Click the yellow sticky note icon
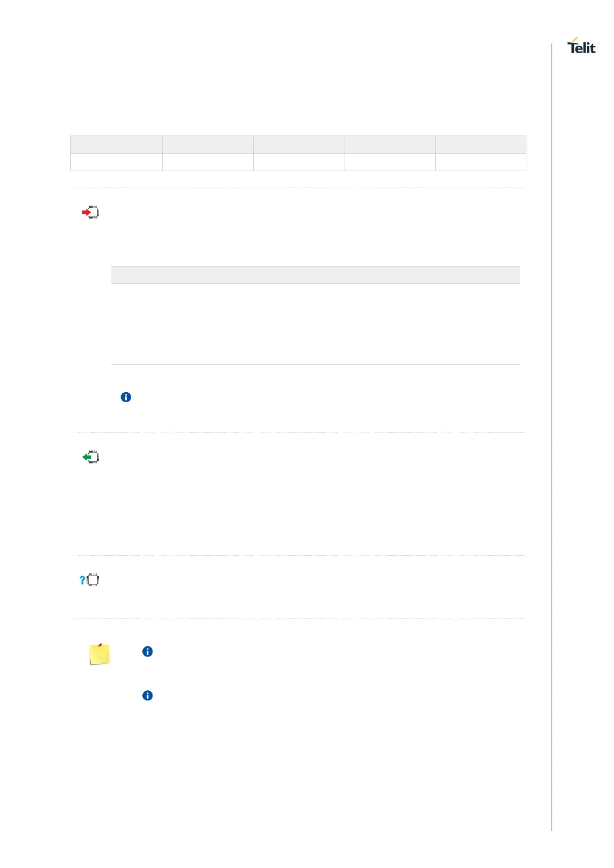 99,654
